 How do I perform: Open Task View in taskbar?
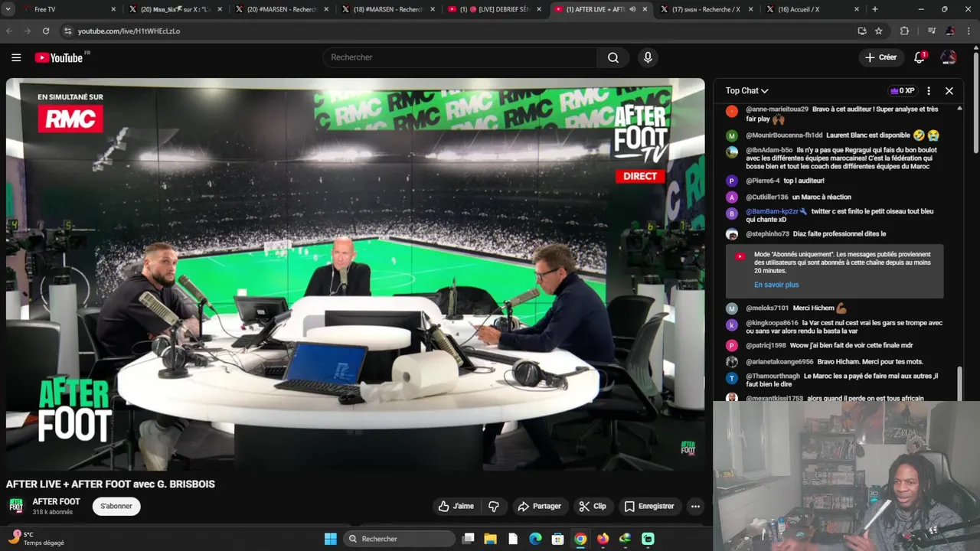(x=469, y=539)
